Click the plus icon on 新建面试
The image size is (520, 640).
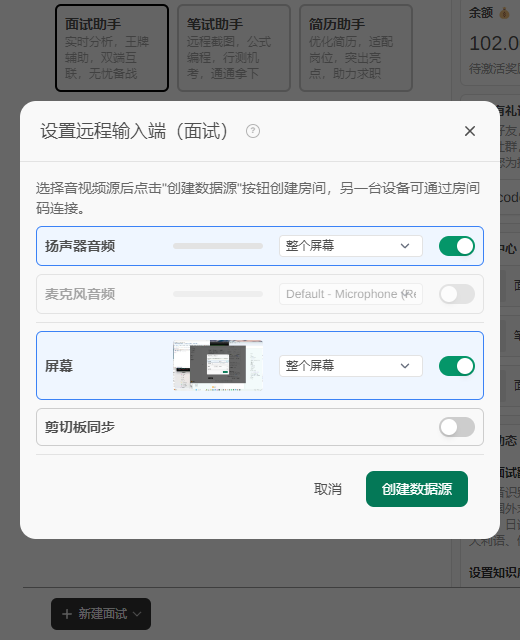[67, 614]
